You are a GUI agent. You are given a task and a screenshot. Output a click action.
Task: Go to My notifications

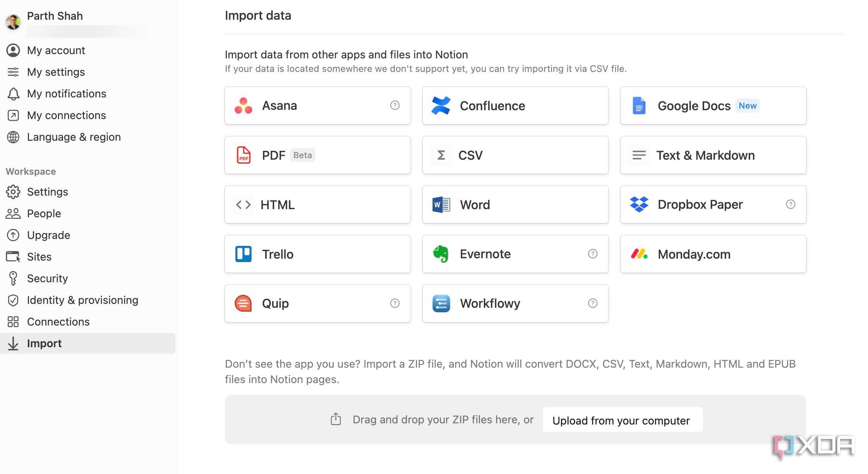(x=88, y=94)
